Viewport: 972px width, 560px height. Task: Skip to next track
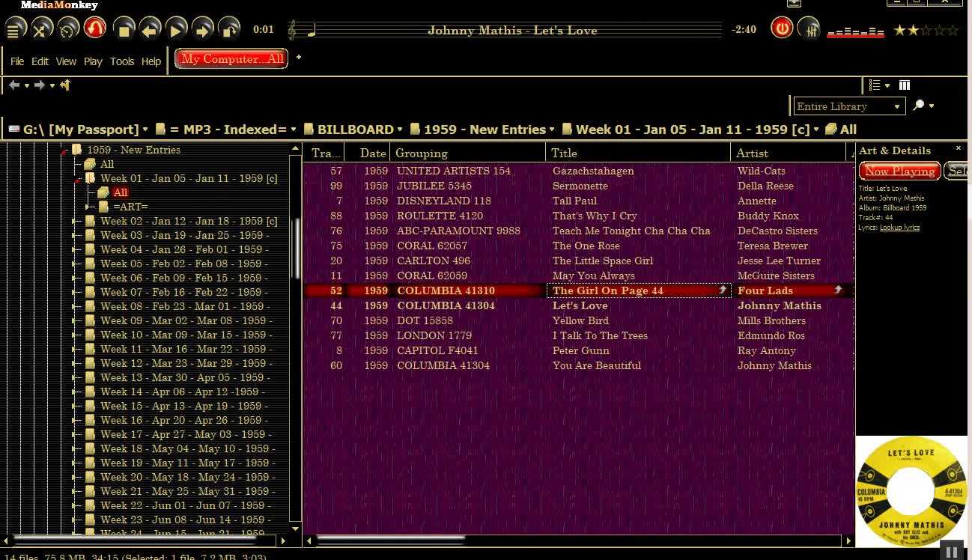pyautogui.click(x=203, y=30)
